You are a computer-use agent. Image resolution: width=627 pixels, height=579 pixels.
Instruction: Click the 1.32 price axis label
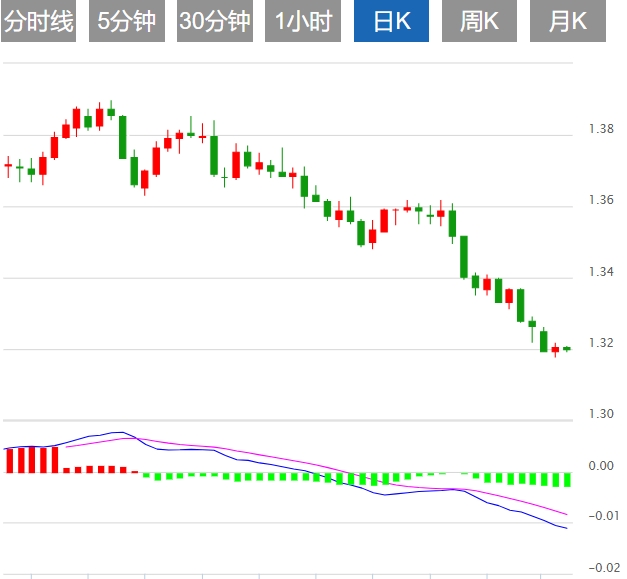(x=601, y=343)
